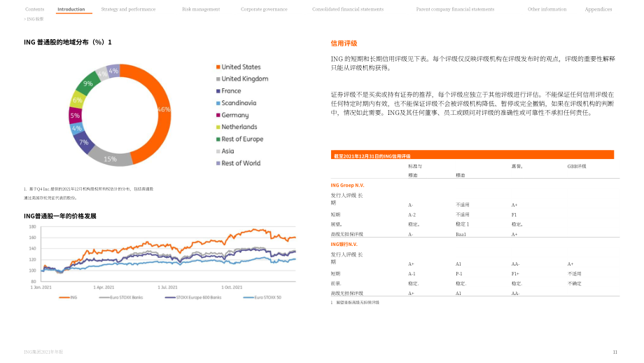Click the '1 Oct. 2021' axis label
Viewport: 644px width, 363px height.
[x=232, y=287]
